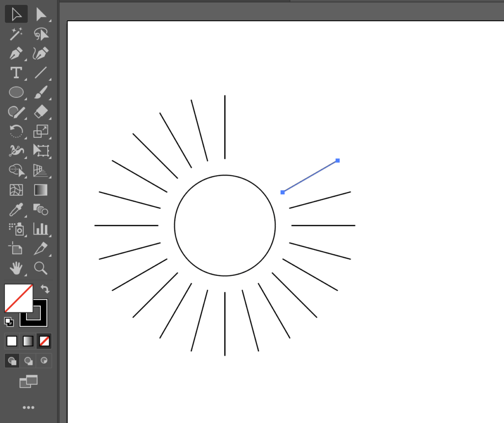The width and height of the screenshot is (504, 423).
Task: Click the circle in the sun drawing
Action: (224, 176)
